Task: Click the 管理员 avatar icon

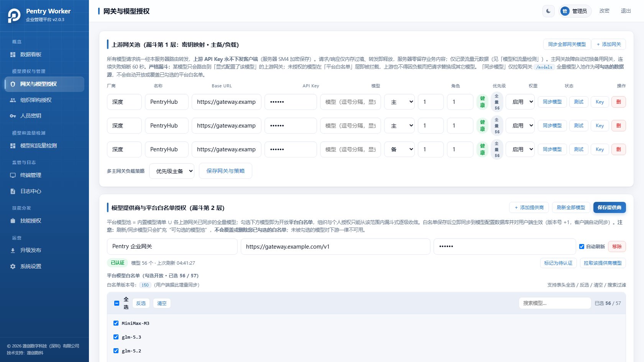Action: point(565,11)
